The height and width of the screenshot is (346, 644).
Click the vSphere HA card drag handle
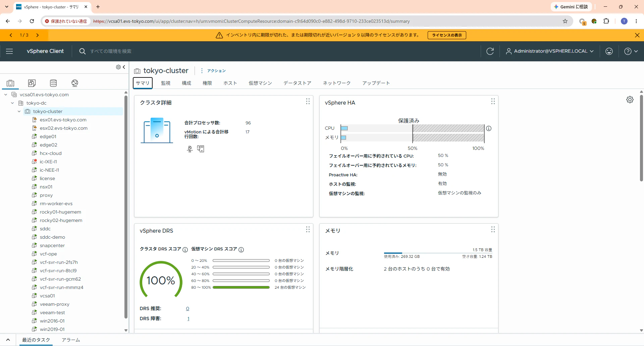[x=493, y=101]
